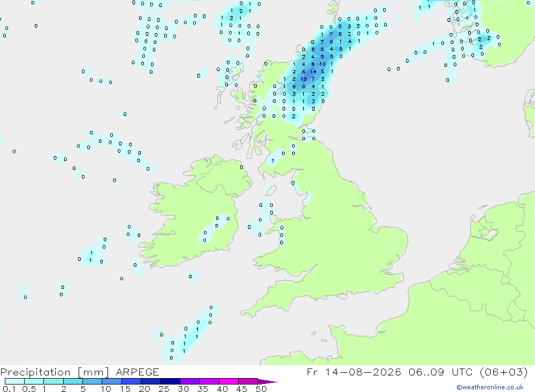Pick the 35–40 mm violet legend segment
The height and width of the screenshot is (392, 535).
(x=209, y=381)
